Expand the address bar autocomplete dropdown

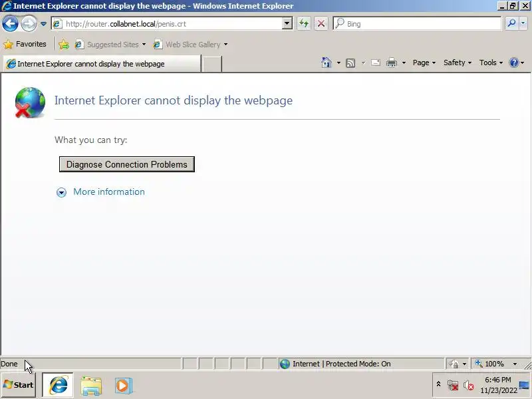(x=287, y=24)
